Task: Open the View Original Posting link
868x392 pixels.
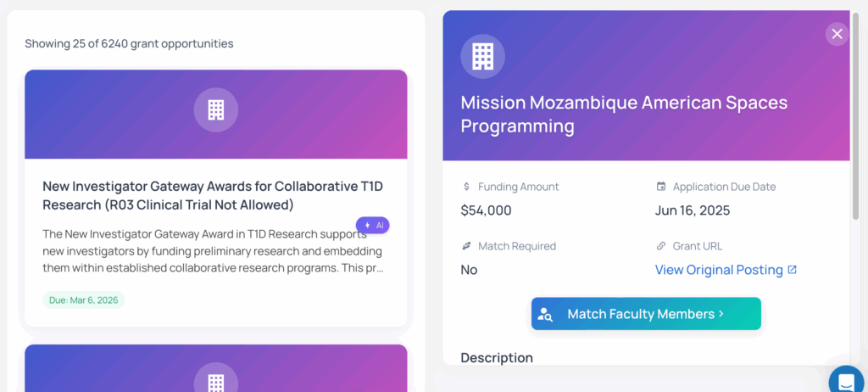Action: click(719, 270)
